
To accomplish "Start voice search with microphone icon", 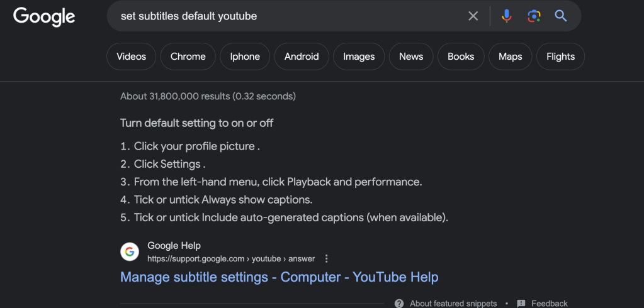I will pos(506,16).
